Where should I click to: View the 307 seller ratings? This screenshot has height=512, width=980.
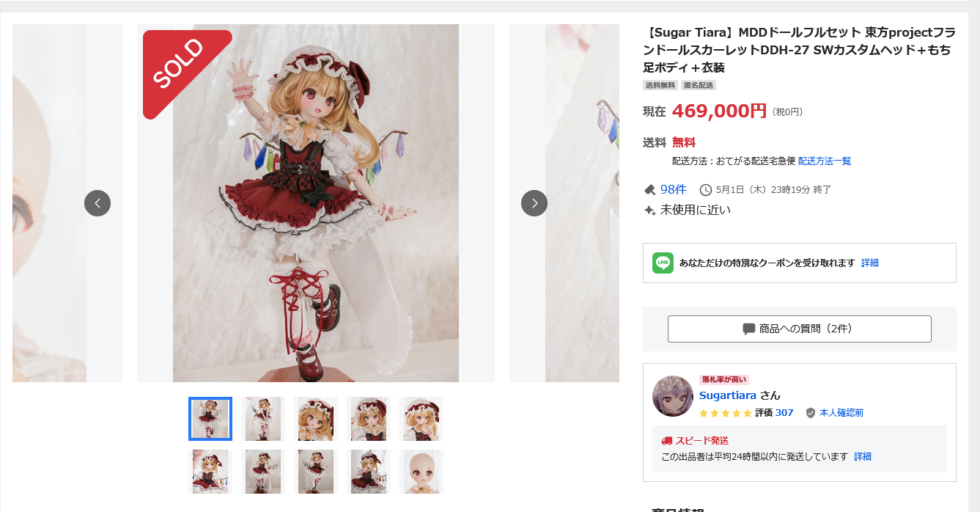tap(784, 413)
